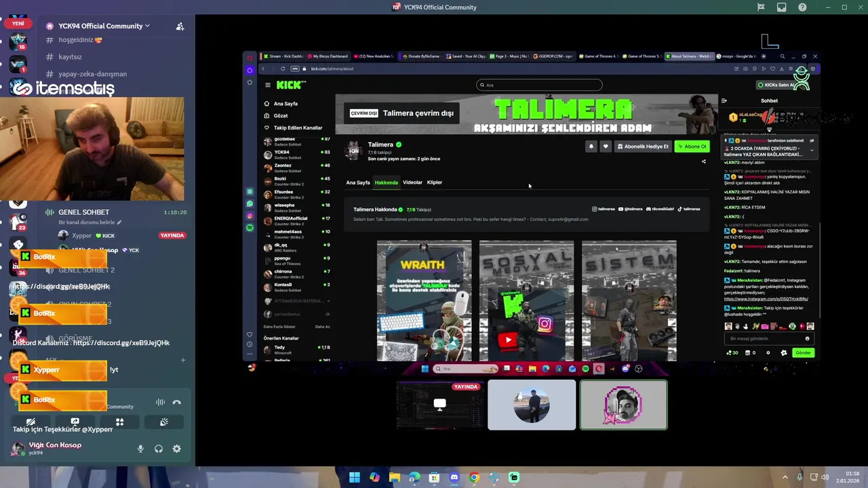Open the ppengu Sea of Thieves channel

(x=297, y=260)
